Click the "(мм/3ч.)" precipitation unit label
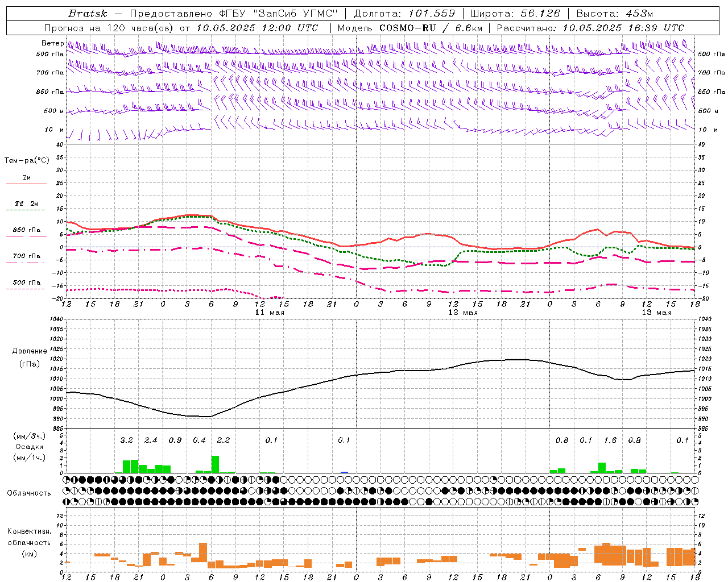The image size is (728, 582). coord(29,436)
